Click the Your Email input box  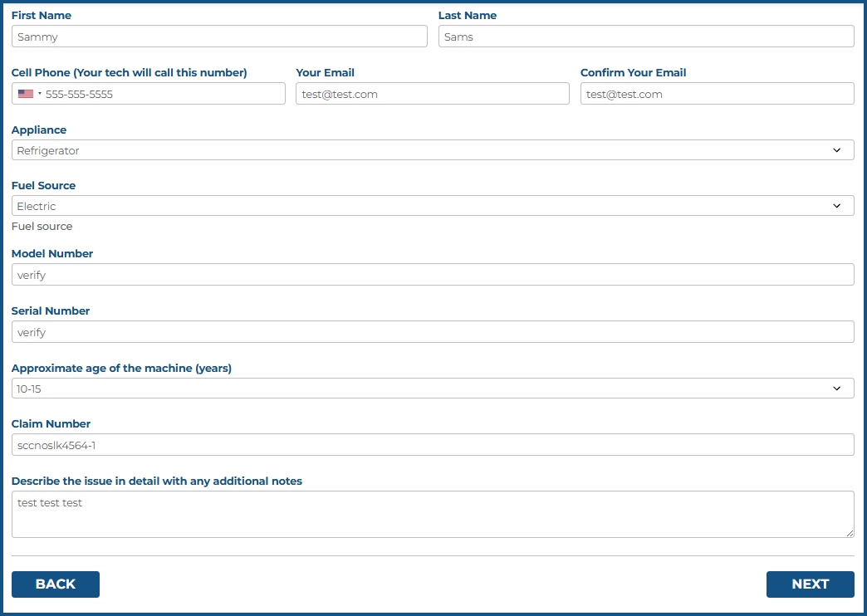click(432, 94)
